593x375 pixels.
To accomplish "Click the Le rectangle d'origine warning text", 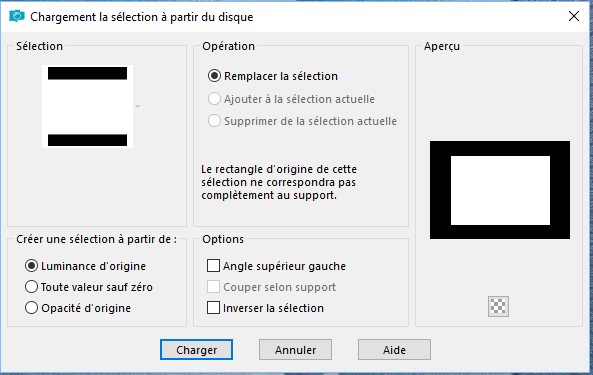I will coord(279,182).
